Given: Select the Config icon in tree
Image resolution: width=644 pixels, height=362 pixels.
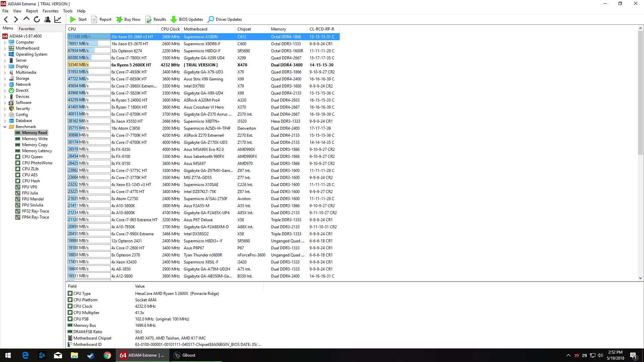Looking at the screenshot, I should point(11,115).
